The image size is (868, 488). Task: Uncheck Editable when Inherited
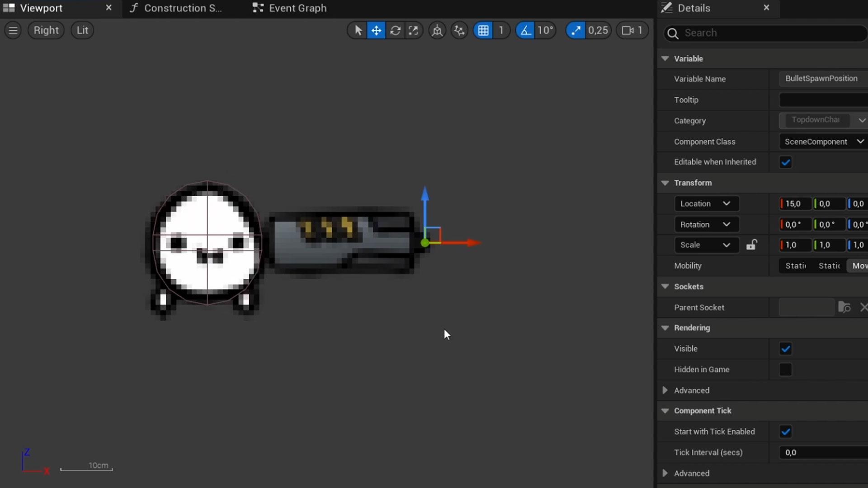pos(785,162)
